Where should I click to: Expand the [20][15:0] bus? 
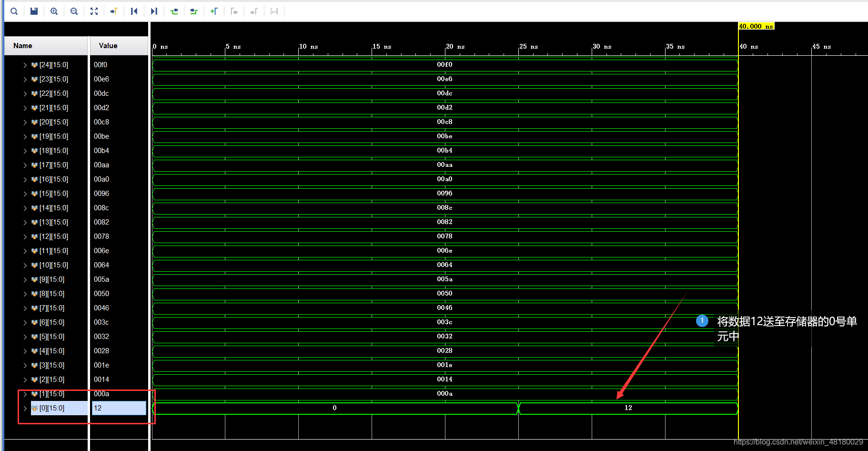coord(25,122)
